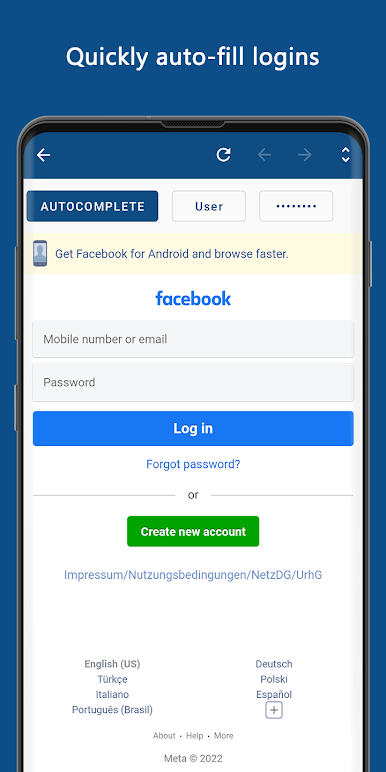Focus the Password input field
The height and width of the screenshot is (772, 386).
pos(193,383)
